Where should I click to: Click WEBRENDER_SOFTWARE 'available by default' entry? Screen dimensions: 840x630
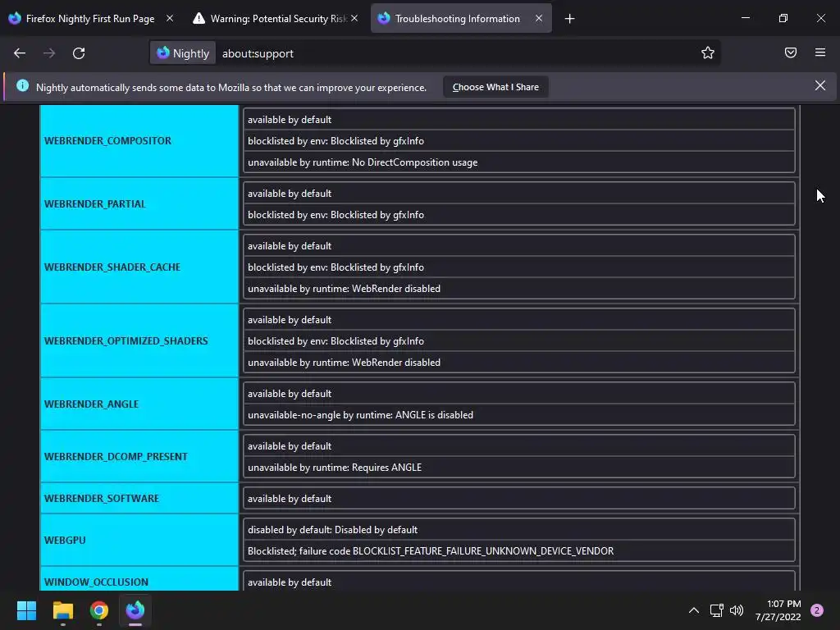290,499
